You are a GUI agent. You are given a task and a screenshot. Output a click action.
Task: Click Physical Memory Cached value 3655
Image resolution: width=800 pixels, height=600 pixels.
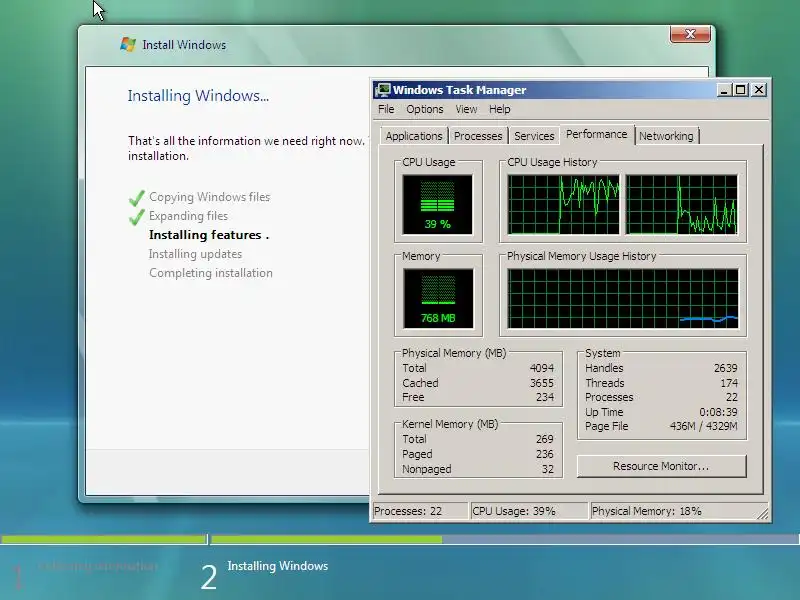pos(541,383)
